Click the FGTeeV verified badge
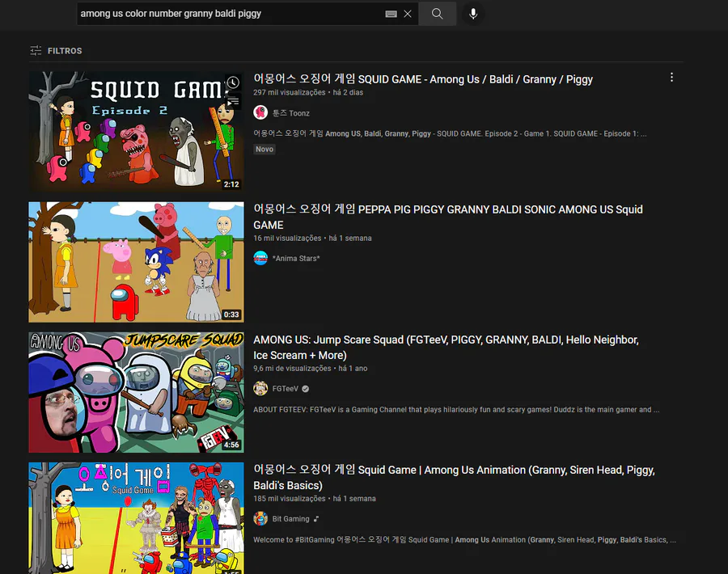 306,389
